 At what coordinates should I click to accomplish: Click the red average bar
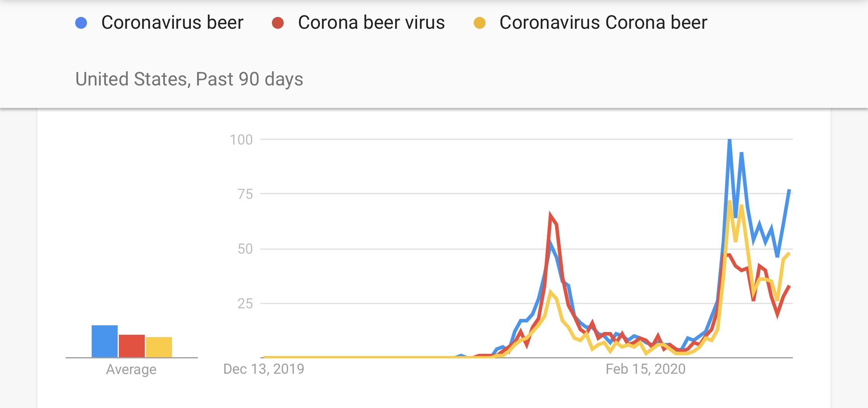pyautogui.click(x=131, y=346)
